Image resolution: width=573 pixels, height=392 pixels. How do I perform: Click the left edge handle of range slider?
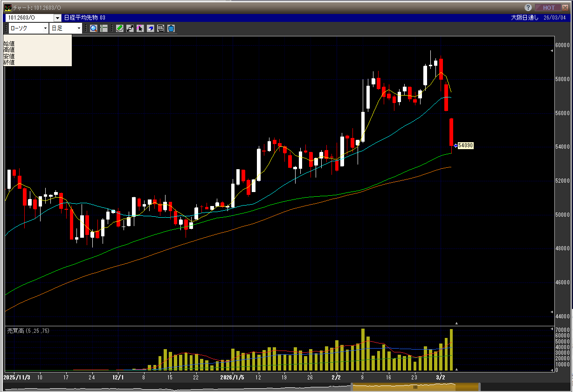(352, 387)
